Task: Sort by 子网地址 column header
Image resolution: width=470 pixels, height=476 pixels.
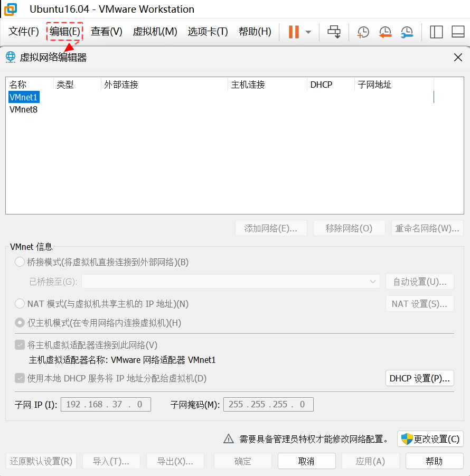Action: coord(394,85)
